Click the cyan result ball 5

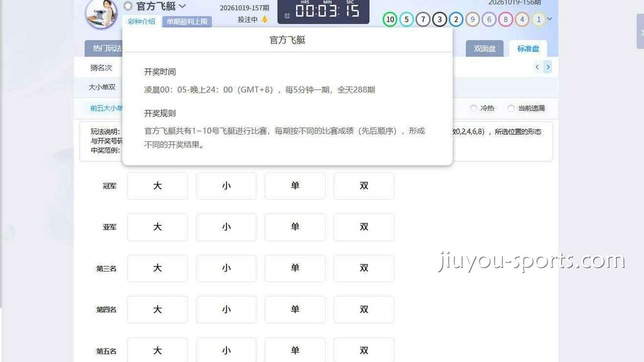click(x=407, y=19)
